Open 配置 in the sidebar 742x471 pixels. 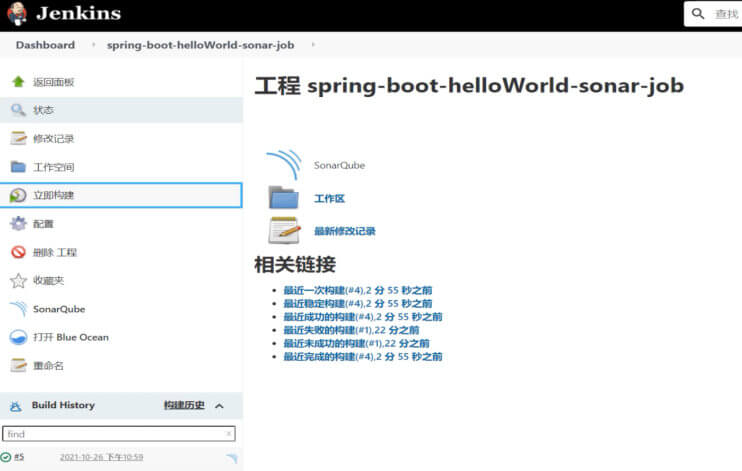point(43,224)
